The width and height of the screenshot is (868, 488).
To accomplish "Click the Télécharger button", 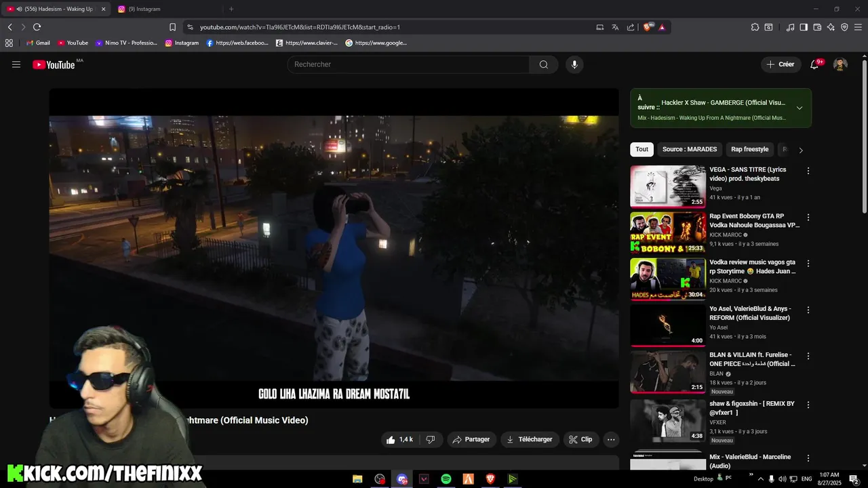I will tap(530, 439).
